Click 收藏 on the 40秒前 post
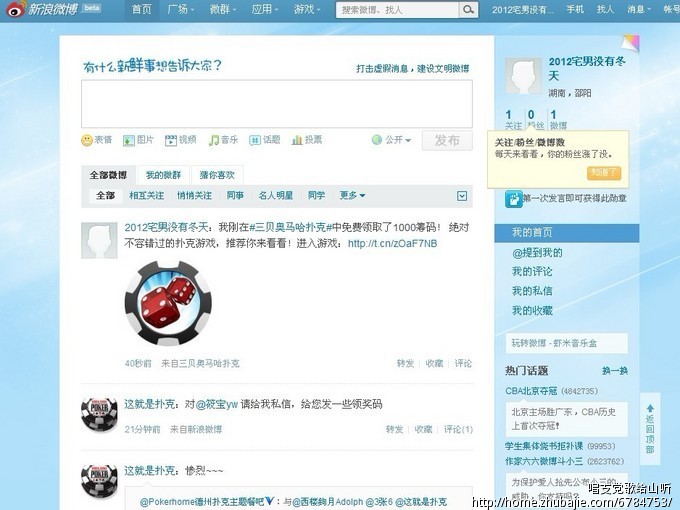The height and width of the screenshot is (510, 680). tap(434, 363)
